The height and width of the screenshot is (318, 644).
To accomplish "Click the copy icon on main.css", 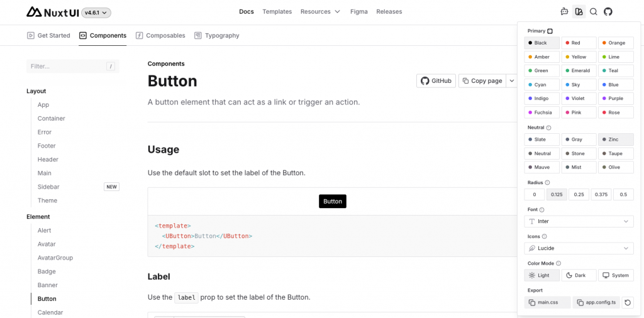I will [x=532, y=302].
